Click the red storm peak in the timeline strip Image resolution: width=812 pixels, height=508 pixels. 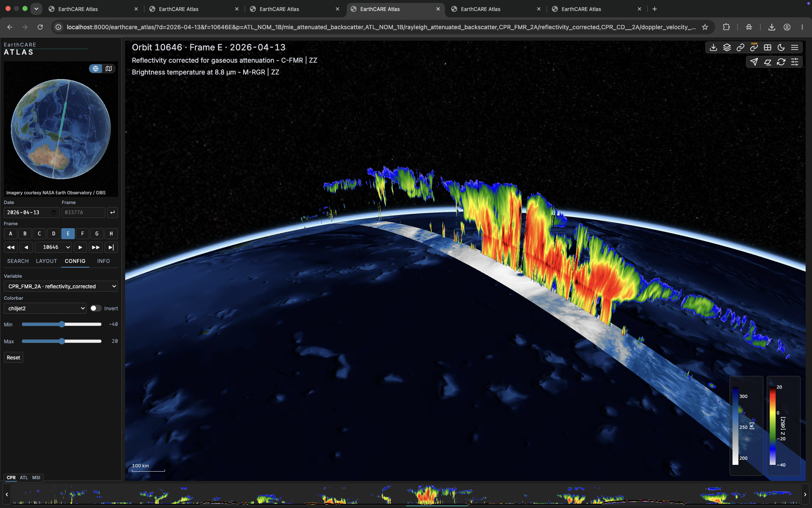pyautogui.click(x=428, y=494)
